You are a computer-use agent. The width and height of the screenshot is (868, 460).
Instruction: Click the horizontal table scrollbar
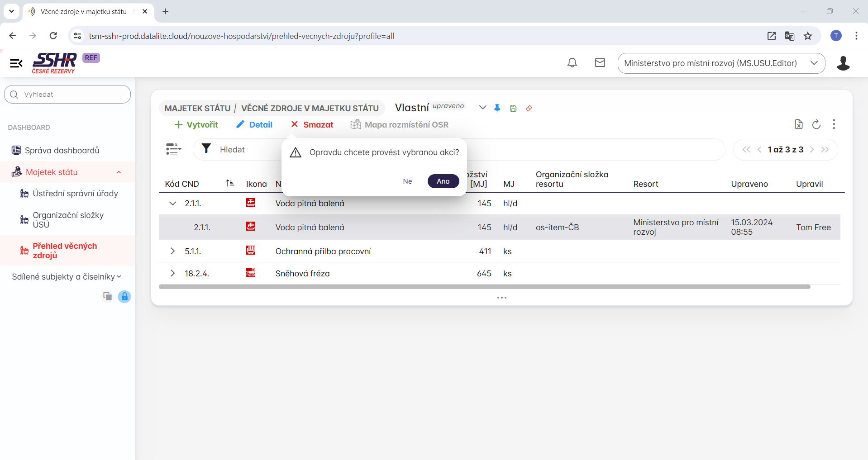(x=484, y=287)
